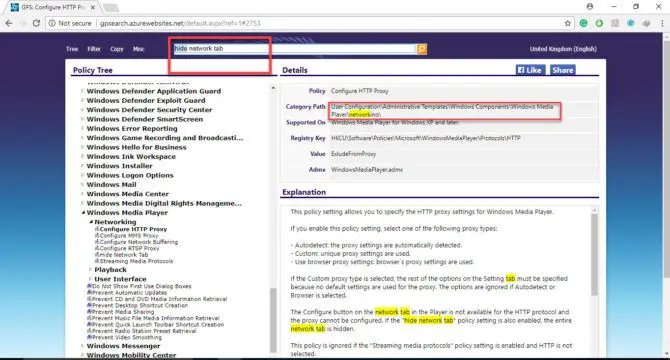This screenshot has width=670, height=360.
Task: Select Windows Messenger
Action: [x=123, y=346]
